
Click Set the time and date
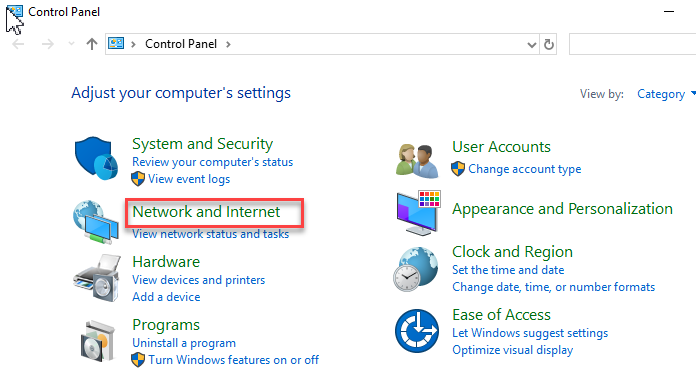click(508, 270)
